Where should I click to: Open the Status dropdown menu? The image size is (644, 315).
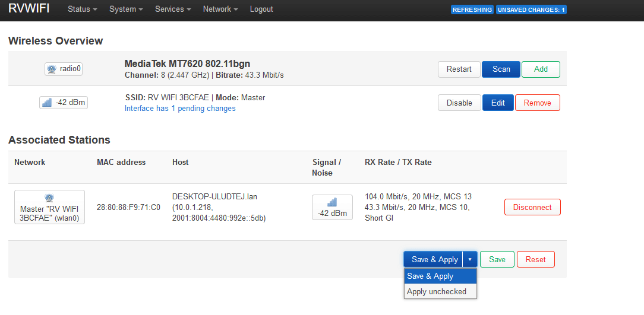82,9
